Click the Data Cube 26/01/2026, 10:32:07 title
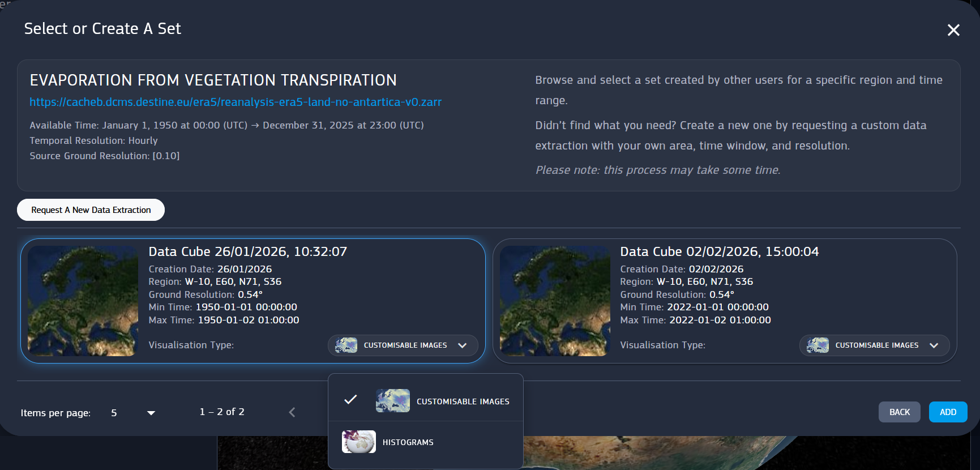Viewport: 980px width, 470px height. [247, 251]
